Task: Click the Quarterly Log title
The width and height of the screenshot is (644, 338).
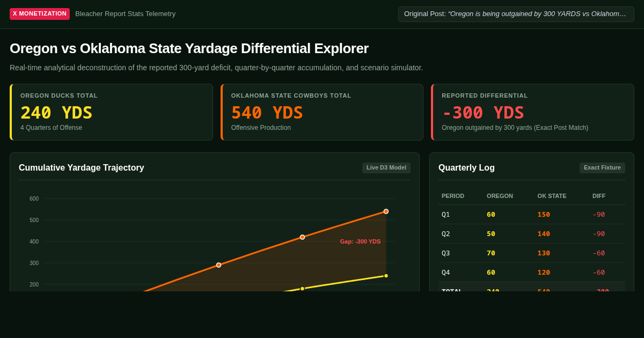Action: tap(466, 168)
